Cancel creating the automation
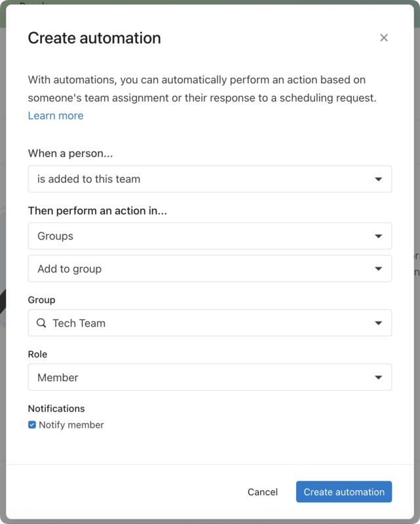The height and width of the screenshot is (524, 420). [x=262, y=492]
